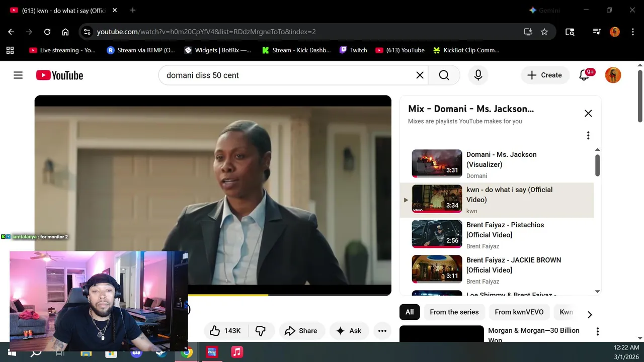This screenshot has height=362, width=644.
Task: Play Brent Faiyaz - Pistachios video
Action: tap(497, 234)
